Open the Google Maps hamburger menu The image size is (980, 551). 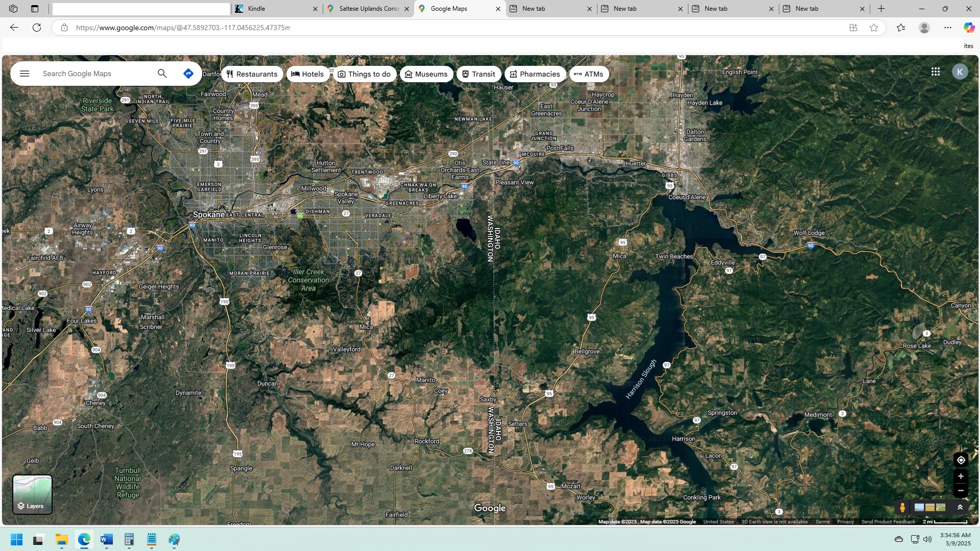tap(24, 74)
